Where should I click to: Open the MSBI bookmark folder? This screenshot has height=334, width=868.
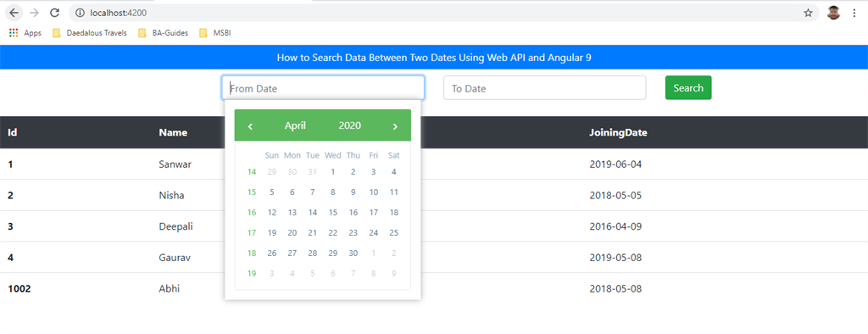pyautogui.click(x=215, y=33)
